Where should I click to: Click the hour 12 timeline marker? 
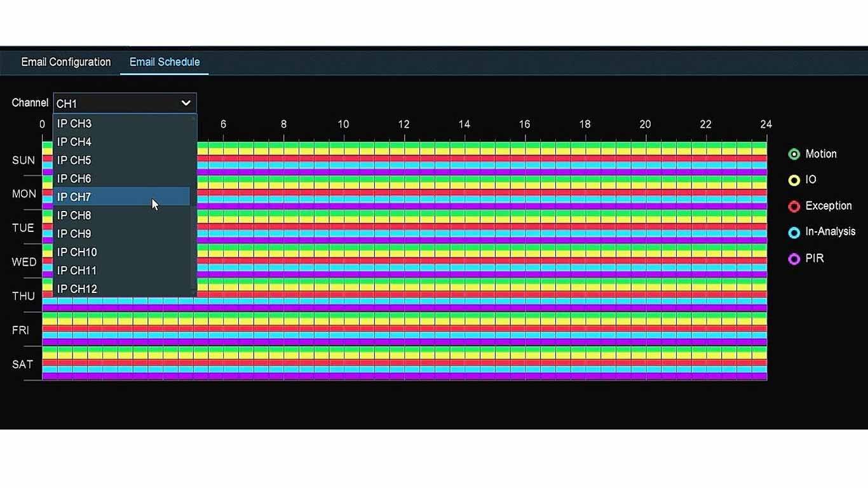coord(403,125)
